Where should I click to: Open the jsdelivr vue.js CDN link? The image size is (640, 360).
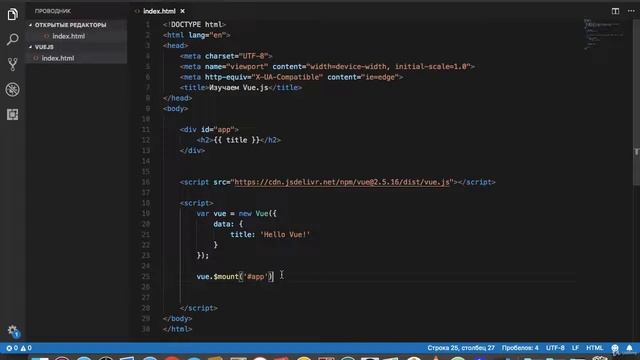click(x=342, y=182)
